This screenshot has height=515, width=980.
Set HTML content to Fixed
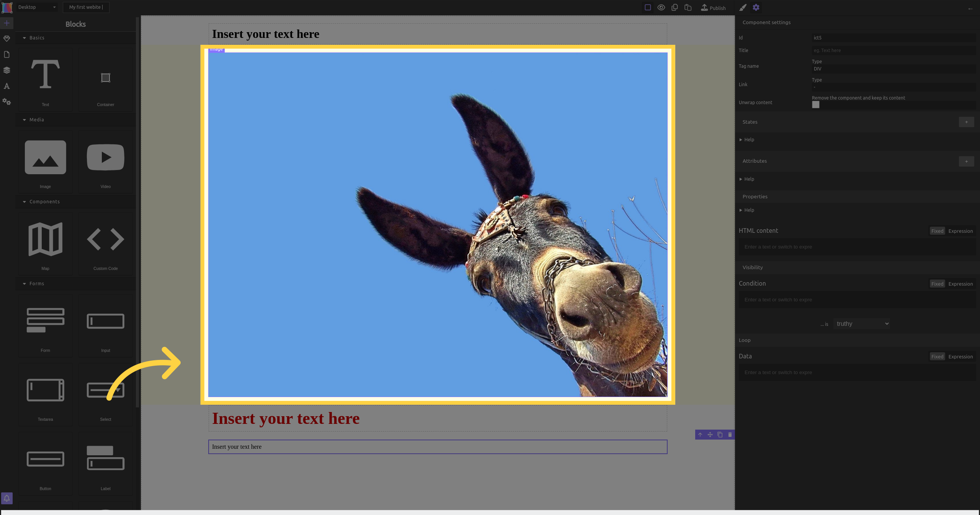pos(937,231)
